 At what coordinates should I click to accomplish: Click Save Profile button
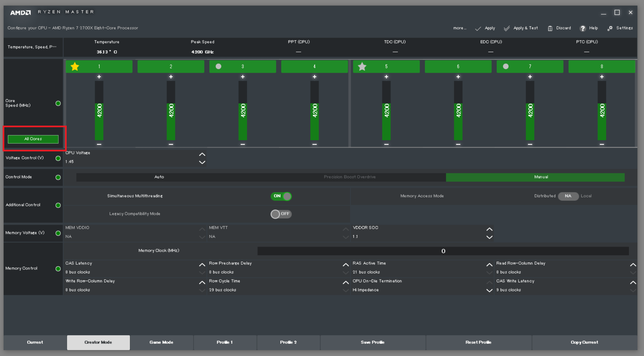pyautogui.click(x=373, y=342)
